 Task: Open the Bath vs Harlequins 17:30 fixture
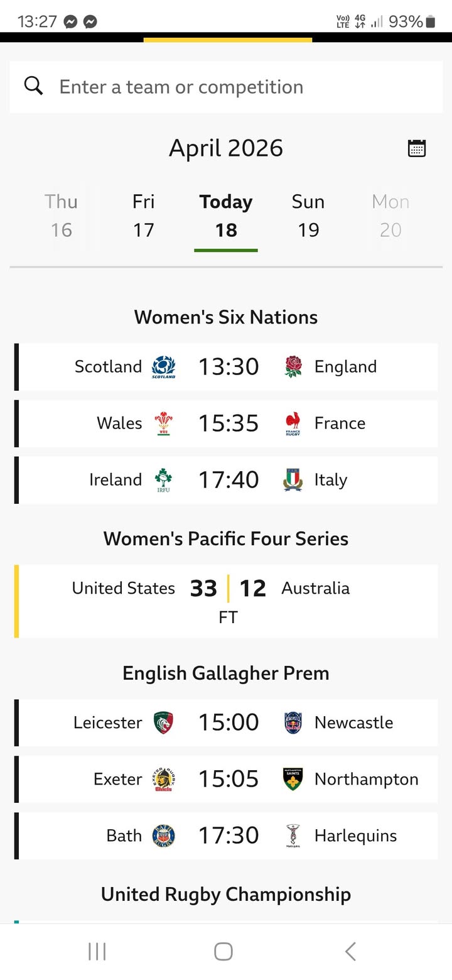coord(229,836)
